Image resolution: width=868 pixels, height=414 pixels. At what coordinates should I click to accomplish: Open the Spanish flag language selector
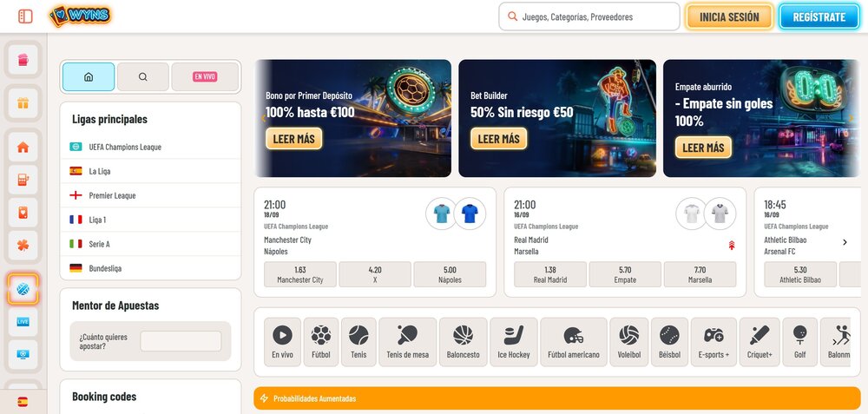(x=23, y=402)
